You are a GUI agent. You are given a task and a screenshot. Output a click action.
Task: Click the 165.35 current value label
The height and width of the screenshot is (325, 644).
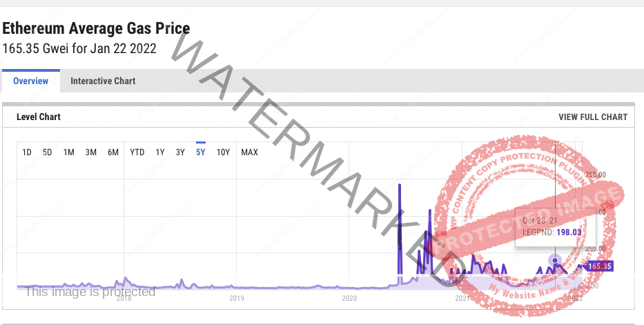(599, 266)
